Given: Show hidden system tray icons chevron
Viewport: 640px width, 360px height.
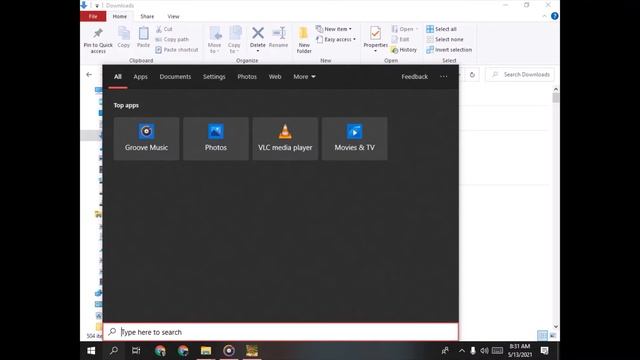Looking at the screenshot, I should 461,351.
